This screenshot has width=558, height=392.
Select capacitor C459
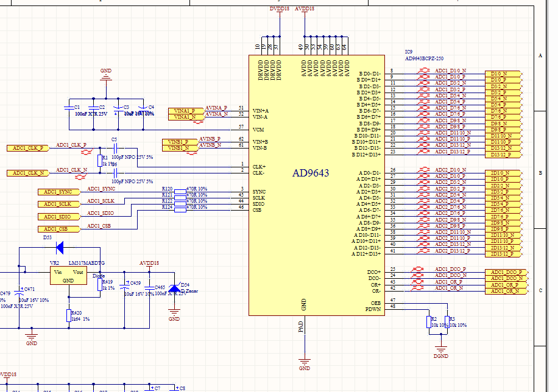pyautogui.click(x=124, y=285)
